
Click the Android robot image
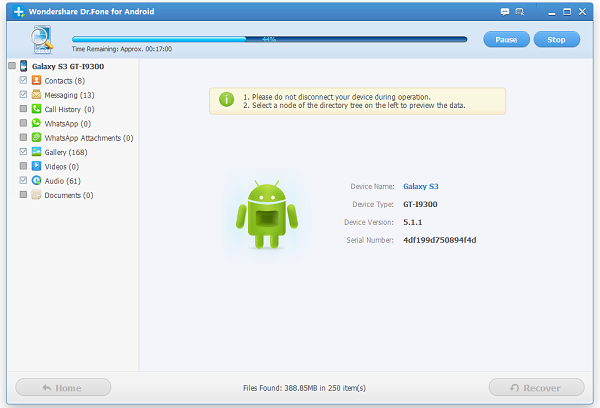coord(267,214)
